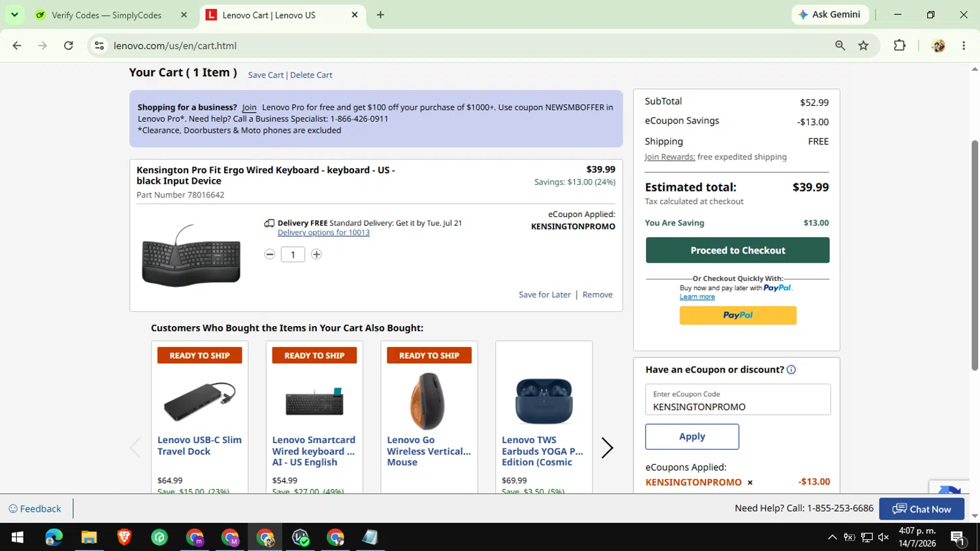Image resolution: width=980 pixels, height=551 pixels.
Task: Open the notification center icon
Action: (958, 538)
